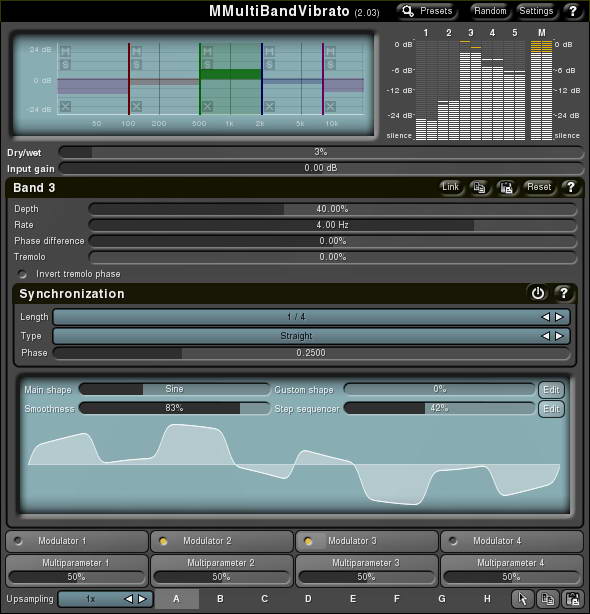Switch to preset slot E
The image size is (590, 614).
pos(353,599)
